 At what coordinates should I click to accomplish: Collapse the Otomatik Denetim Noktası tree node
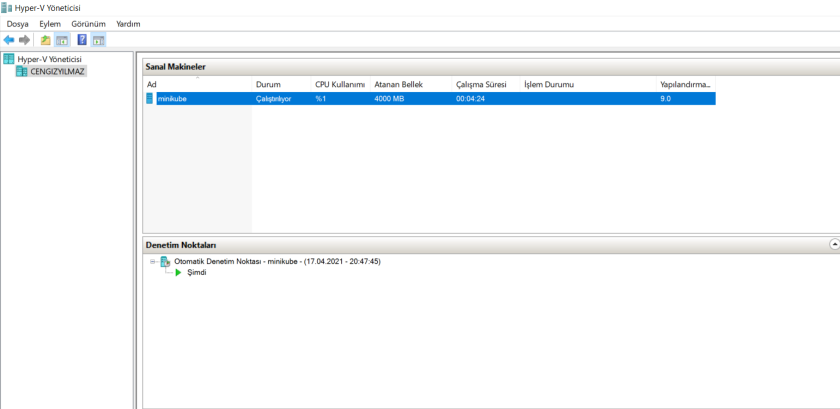[154, 261]
